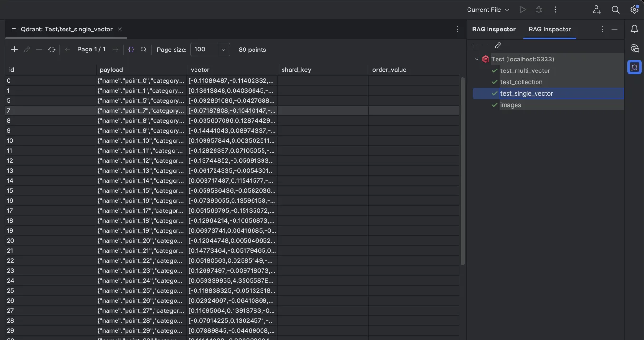This screenshot has width=644, height=340.
Task: Close the test_single_vector editor tab
Action: click(x=120, y=29)
